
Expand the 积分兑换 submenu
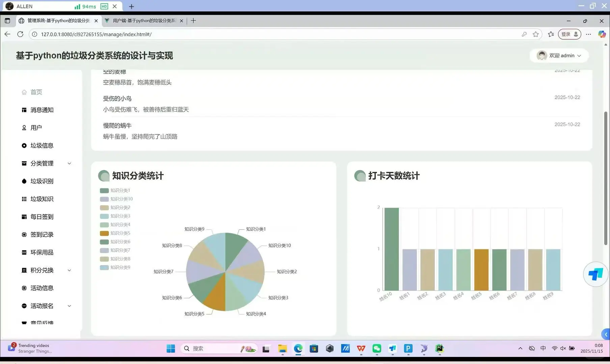click(70, 270)
